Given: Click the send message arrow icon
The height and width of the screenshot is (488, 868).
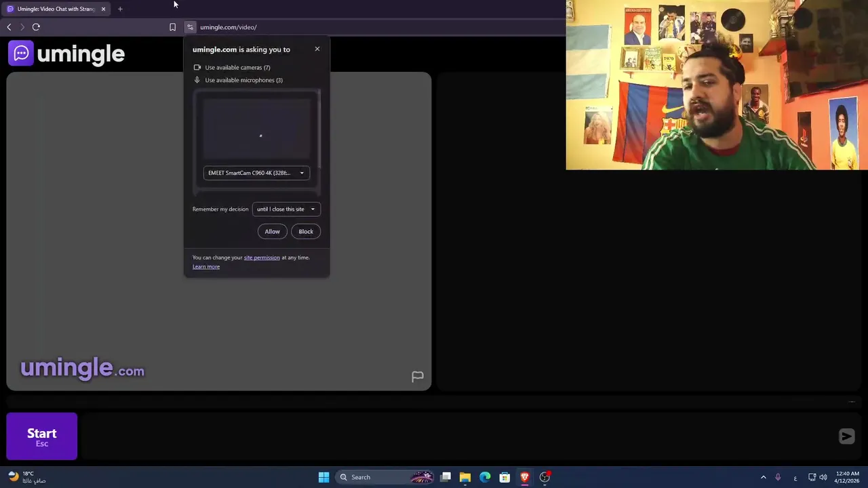Looking at the screenshot, I should pos(846,436).
